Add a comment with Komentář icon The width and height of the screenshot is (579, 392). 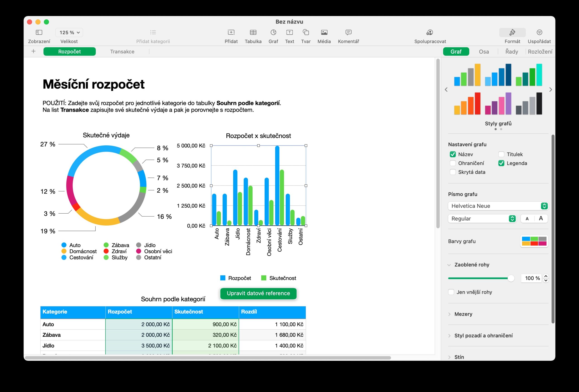(348, 32)
